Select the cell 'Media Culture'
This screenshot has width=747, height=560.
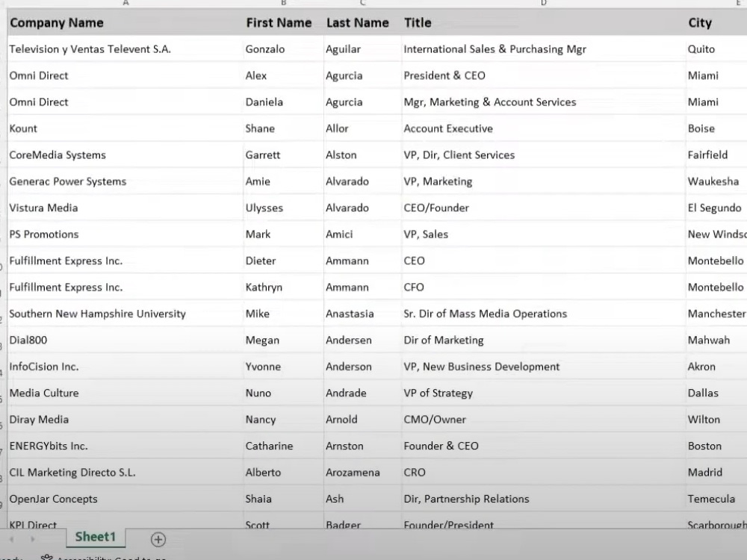click(x=125, y=393)
